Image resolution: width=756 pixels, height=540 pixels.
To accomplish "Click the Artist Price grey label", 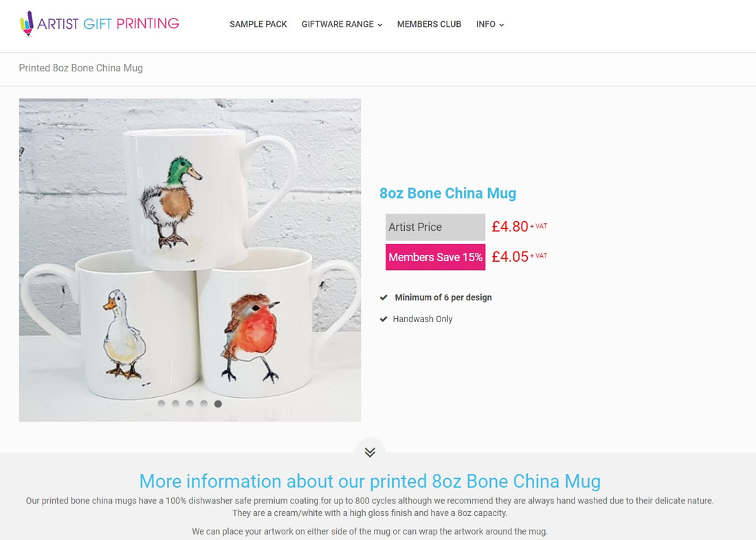I will click(435, 227).
